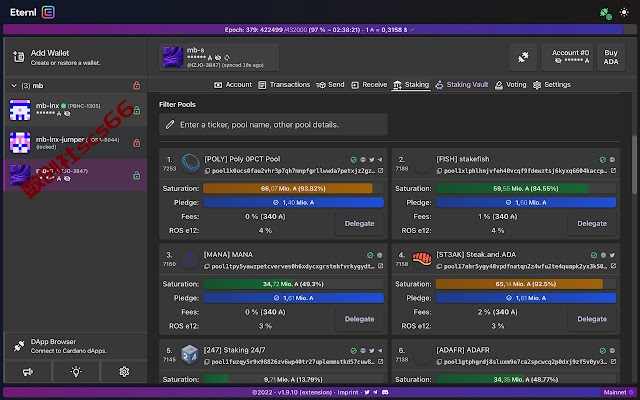Toggle green lock on mb-lnx wallet
The image size is (640, 400).
coord(137,110)
